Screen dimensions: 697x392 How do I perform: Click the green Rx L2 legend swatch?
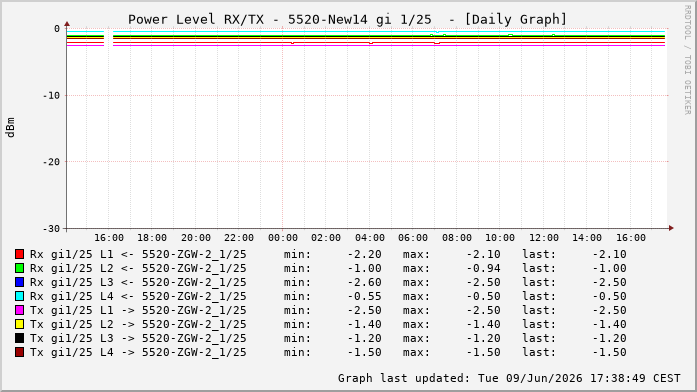19,268
